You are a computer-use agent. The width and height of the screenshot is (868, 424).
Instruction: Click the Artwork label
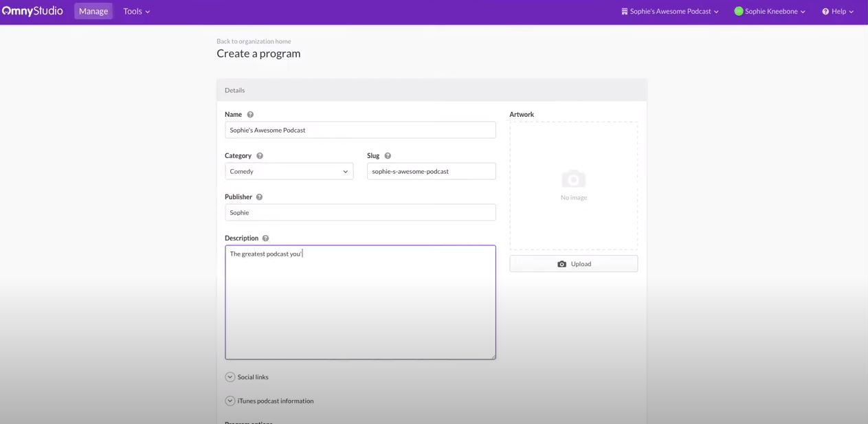coord(522,115)
